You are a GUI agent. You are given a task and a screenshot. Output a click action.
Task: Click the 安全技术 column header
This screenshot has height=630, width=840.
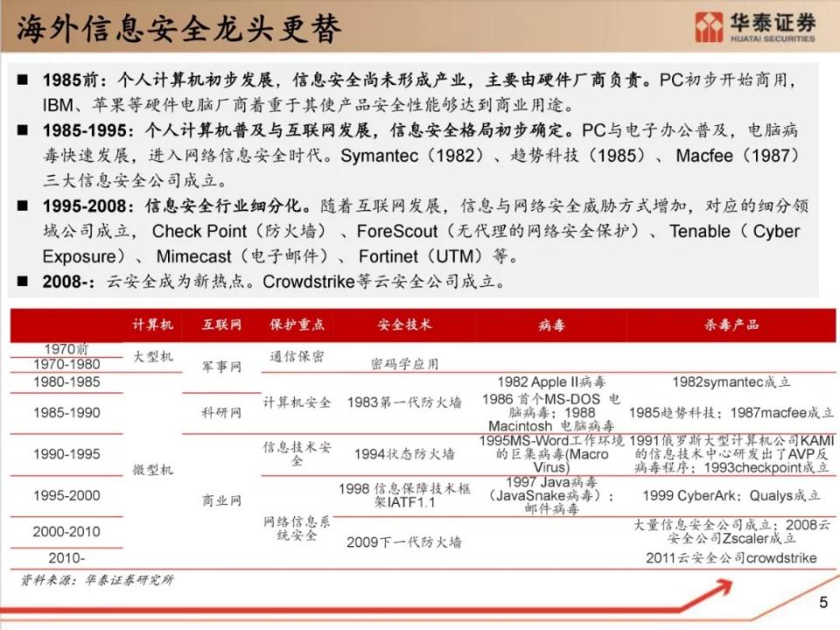404,325
